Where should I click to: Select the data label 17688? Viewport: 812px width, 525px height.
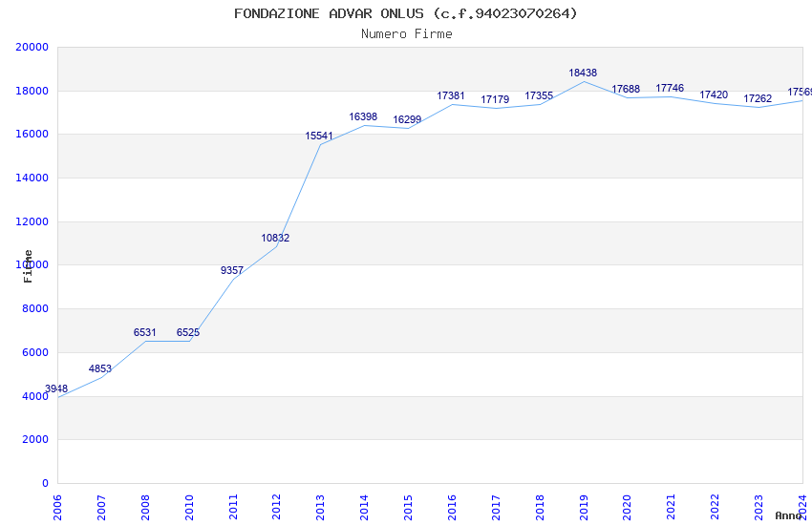coord(626,90)
